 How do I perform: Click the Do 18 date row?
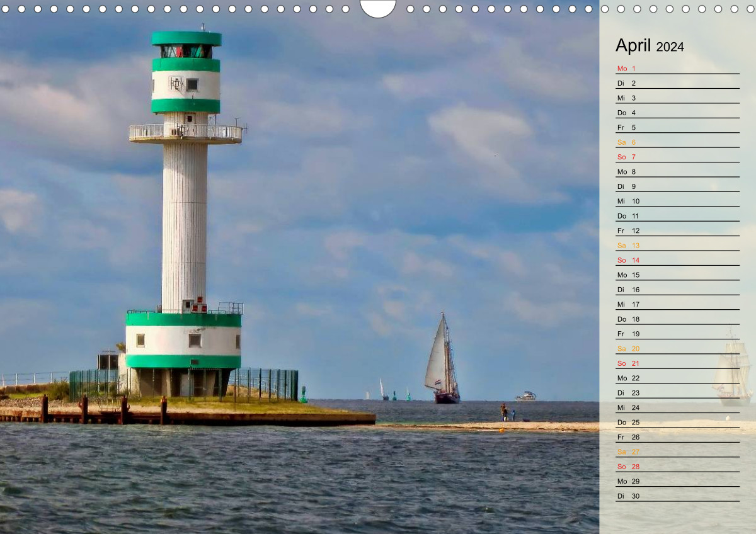click(x=677, y=319)
